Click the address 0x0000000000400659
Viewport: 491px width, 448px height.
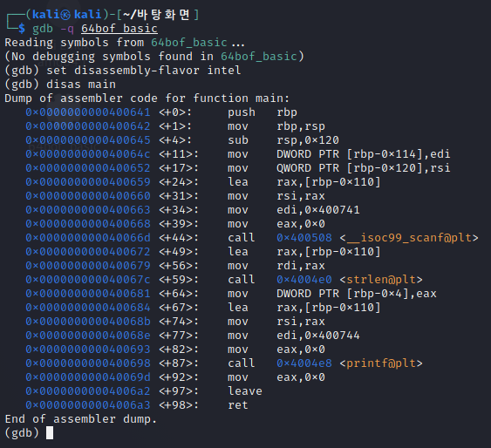tap(88, 182)
